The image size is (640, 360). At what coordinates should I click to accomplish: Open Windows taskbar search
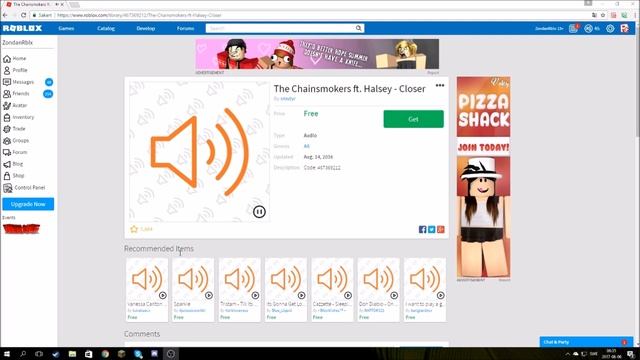(x=23, y=354)
